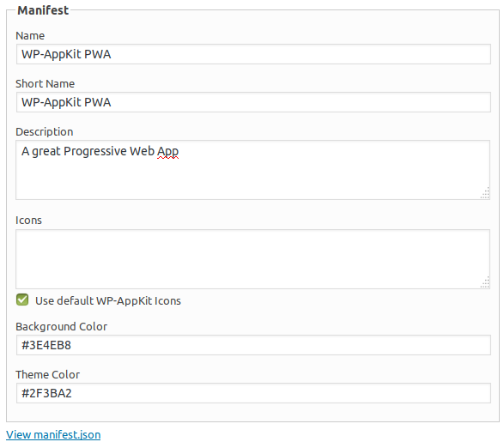Click the Background Color label
Viewport: 504px width, 448px height.
coord(62,327)
